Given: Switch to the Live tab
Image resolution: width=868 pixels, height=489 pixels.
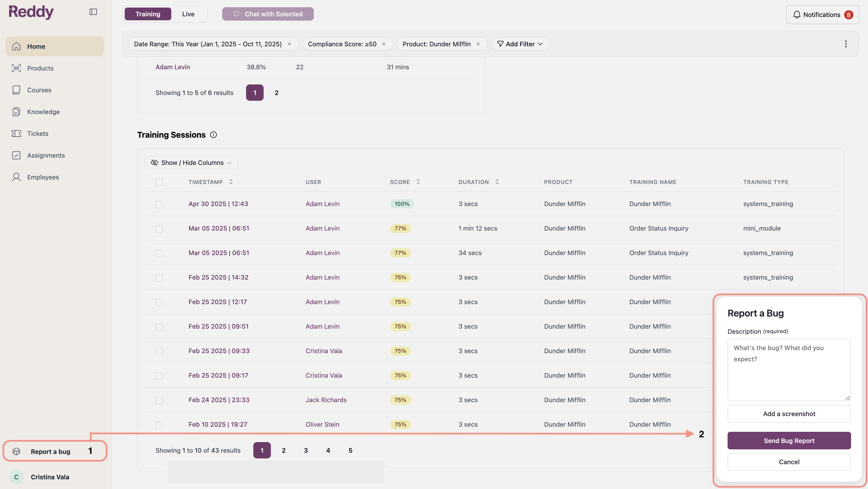Looking at the screenshot, I should tap(188, 14).
